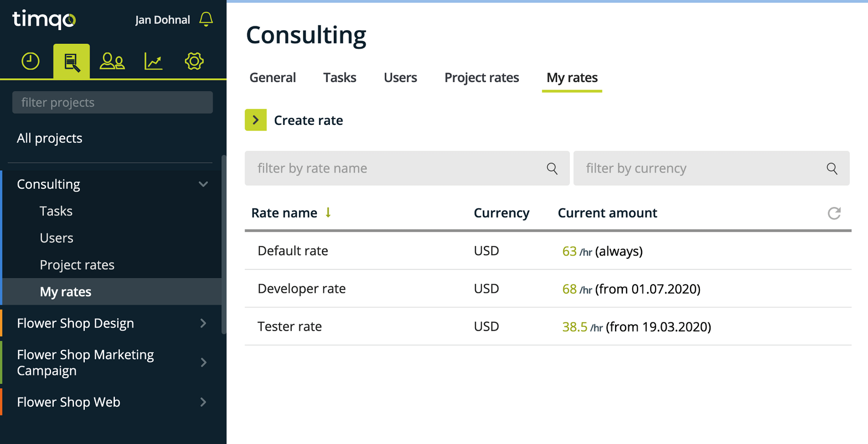Switch to the General tab
Image resolution: width=868 pixels, height=444 pixels.
coord(273,78)
